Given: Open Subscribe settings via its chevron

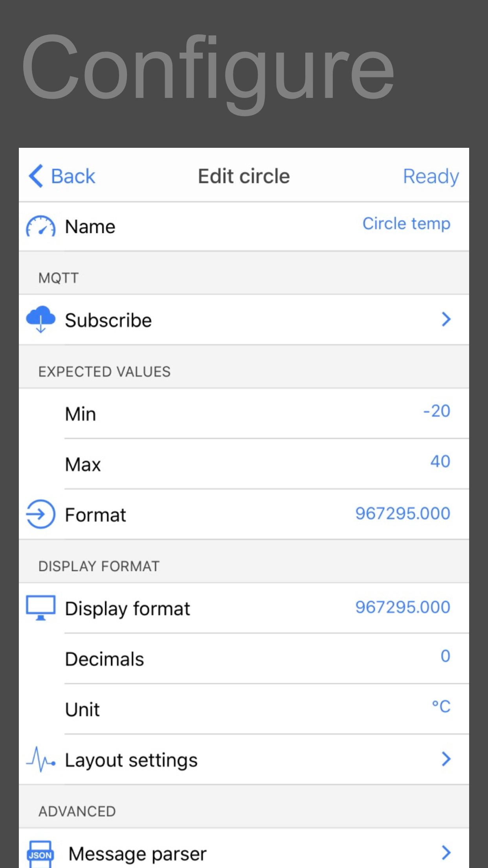Looking at the screenshot, I should pos(446,319).
